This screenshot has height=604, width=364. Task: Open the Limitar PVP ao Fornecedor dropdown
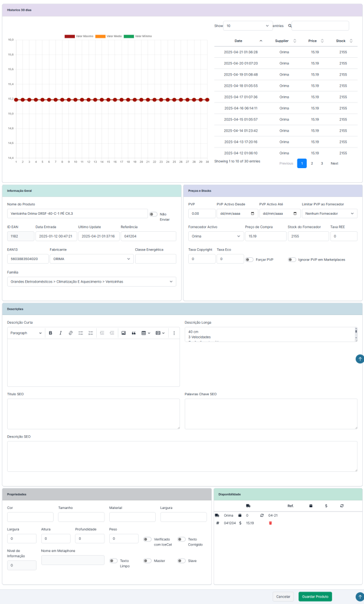pos(329,214)
